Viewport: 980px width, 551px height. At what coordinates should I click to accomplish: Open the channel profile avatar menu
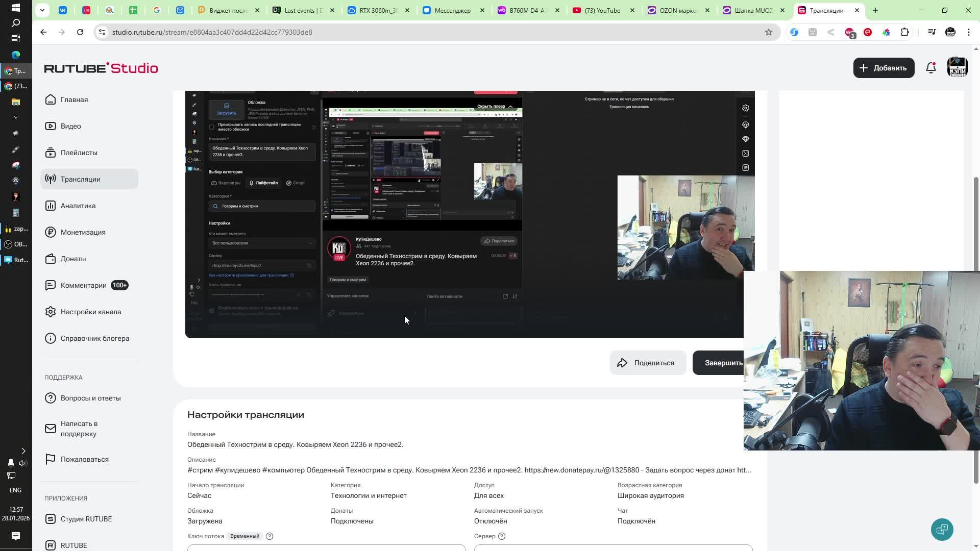[957, 68]
